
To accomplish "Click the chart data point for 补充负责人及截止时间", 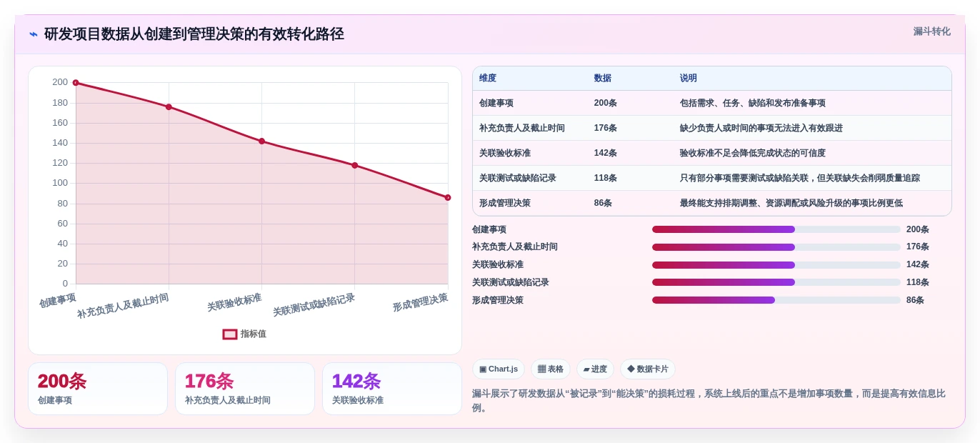I will click(x=169, y=107).
